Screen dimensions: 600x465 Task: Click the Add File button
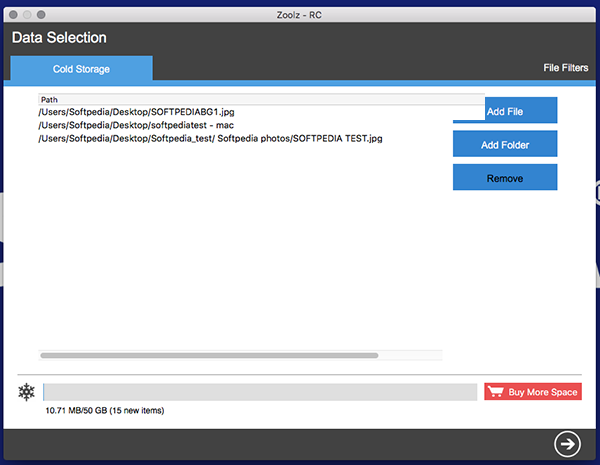505,110
